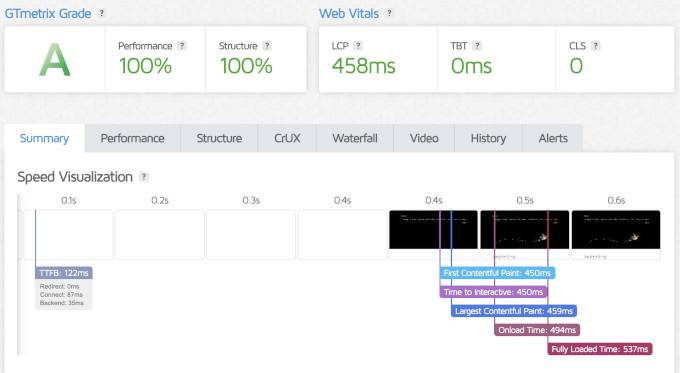This screenshot has width=680, height=373.
Task: Click help icon beside LCP
Action: tap(358, 46)
